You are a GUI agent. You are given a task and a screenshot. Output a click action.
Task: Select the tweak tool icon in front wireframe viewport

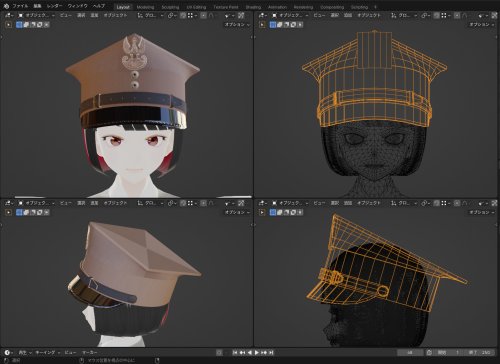tap(262, 24)
